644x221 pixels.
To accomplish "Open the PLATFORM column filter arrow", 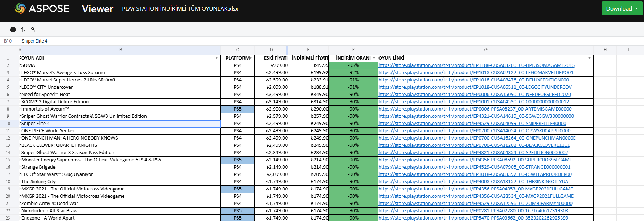I will click(x=251, y=58).
